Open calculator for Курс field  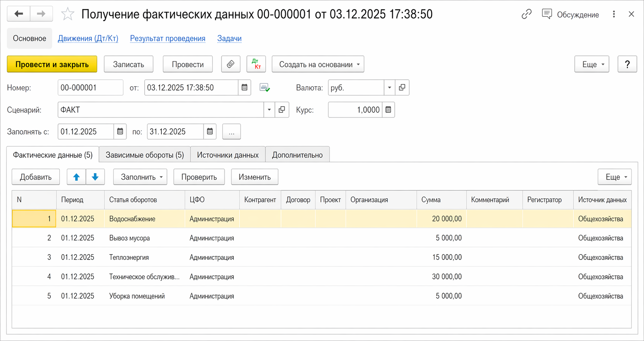click(388, 110)
